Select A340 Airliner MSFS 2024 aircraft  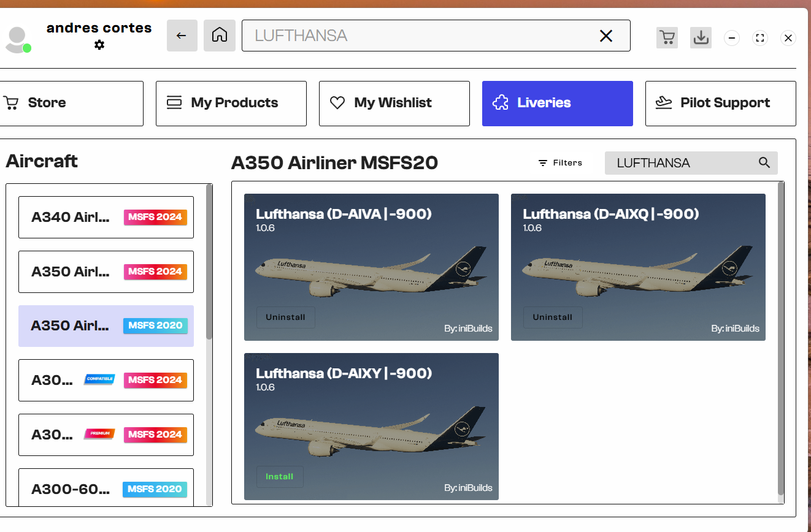tap(106, 217)
